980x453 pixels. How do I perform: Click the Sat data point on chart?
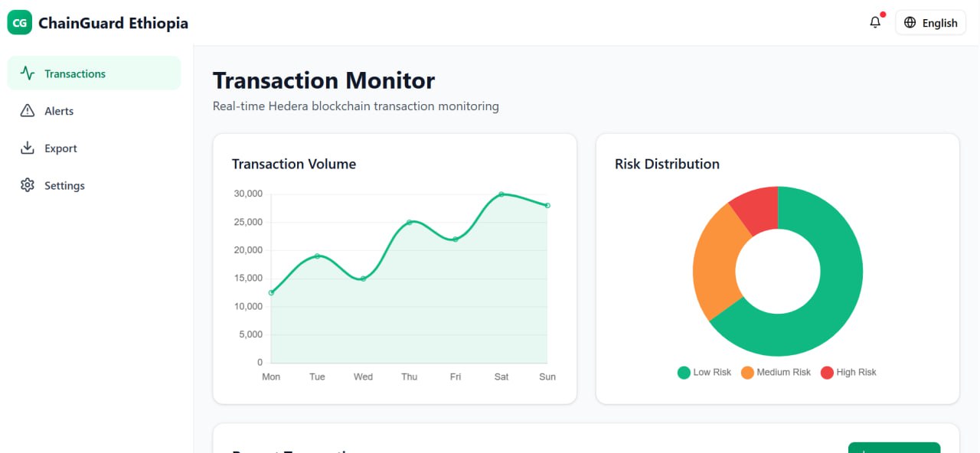pos(501,194)
